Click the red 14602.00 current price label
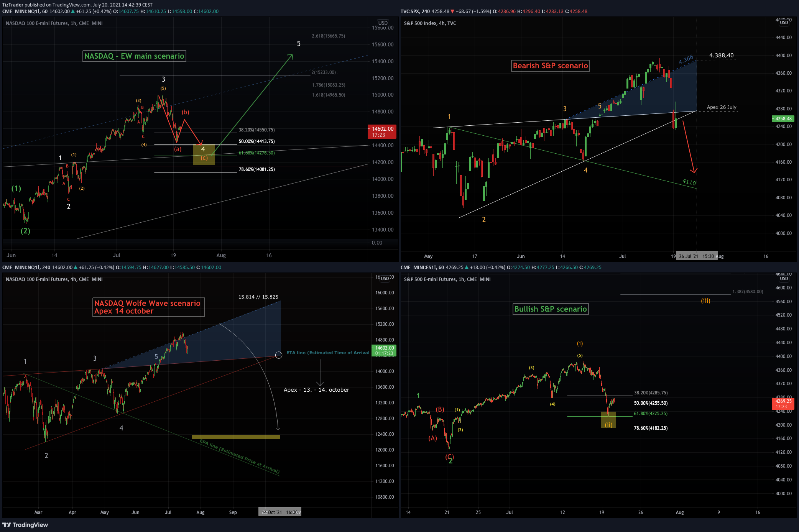This screenshot has width=799, height=532. coord(382,131)
